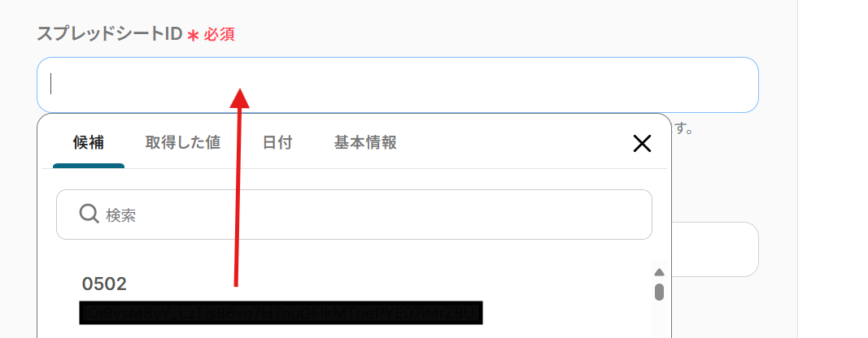The height and width of the screenshot is (338, 868).
Task: Click the scrollbar up arrow in candidate list
Action: tap(659, 272)
